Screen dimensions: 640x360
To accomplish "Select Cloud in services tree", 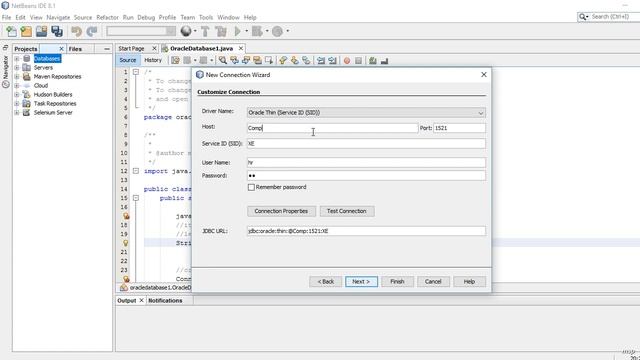I will pyautogui.click(x=41, y=86).
